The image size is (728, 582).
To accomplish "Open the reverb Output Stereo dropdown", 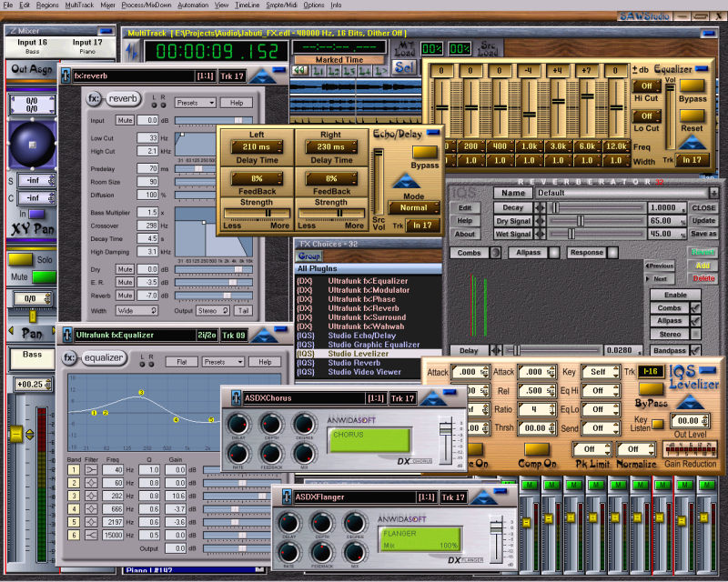I will tap(213, 310).
